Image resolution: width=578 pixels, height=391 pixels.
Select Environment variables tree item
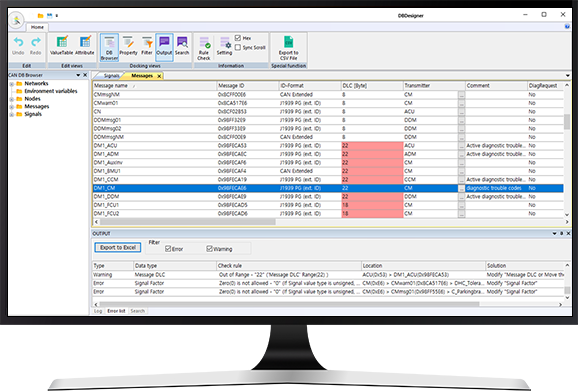pyautogui.click(x=51, y=91)
